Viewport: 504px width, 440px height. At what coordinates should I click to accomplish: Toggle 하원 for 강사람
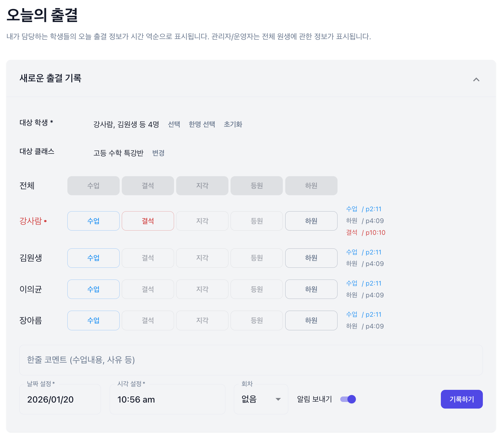(311, 221)
